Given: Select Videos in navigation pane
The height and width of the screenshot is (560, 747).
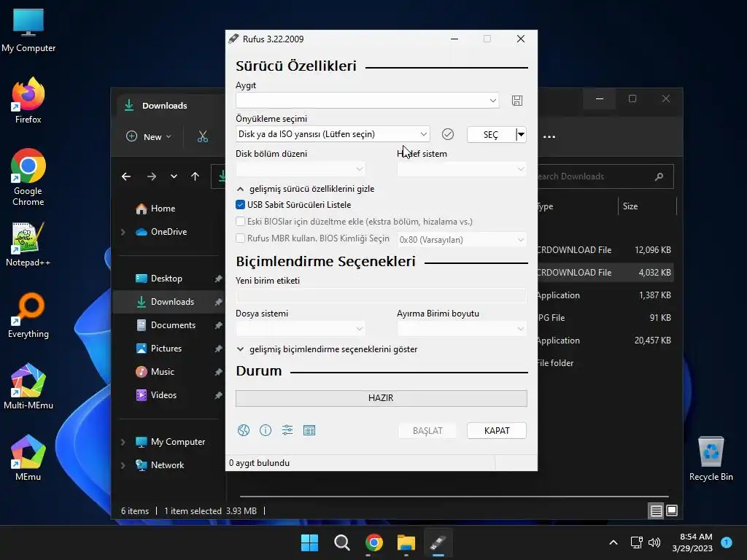Looking at the screenshot, I should point(163,395).
